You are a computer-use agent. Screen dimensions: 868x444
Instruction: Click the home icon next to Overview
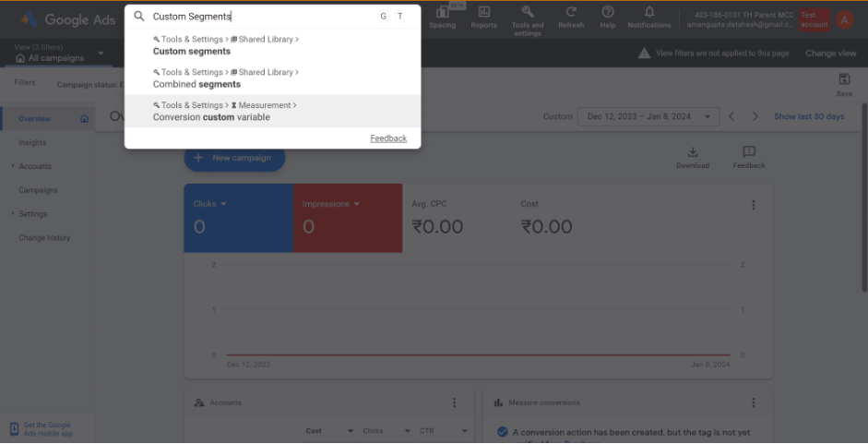(x=84, y=119)
